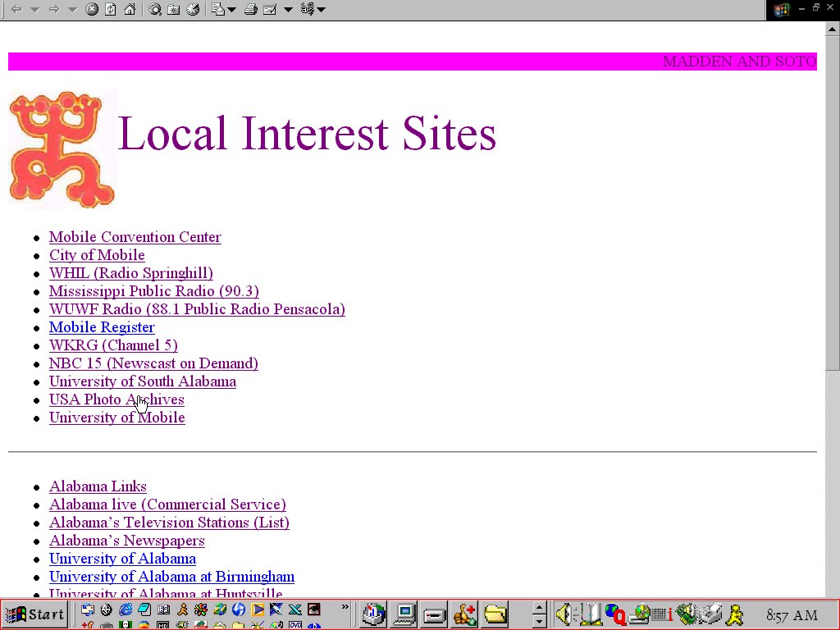The image size is (840, 630).
Task: Refresh the page using the toolbar icon
Action: 110,10
